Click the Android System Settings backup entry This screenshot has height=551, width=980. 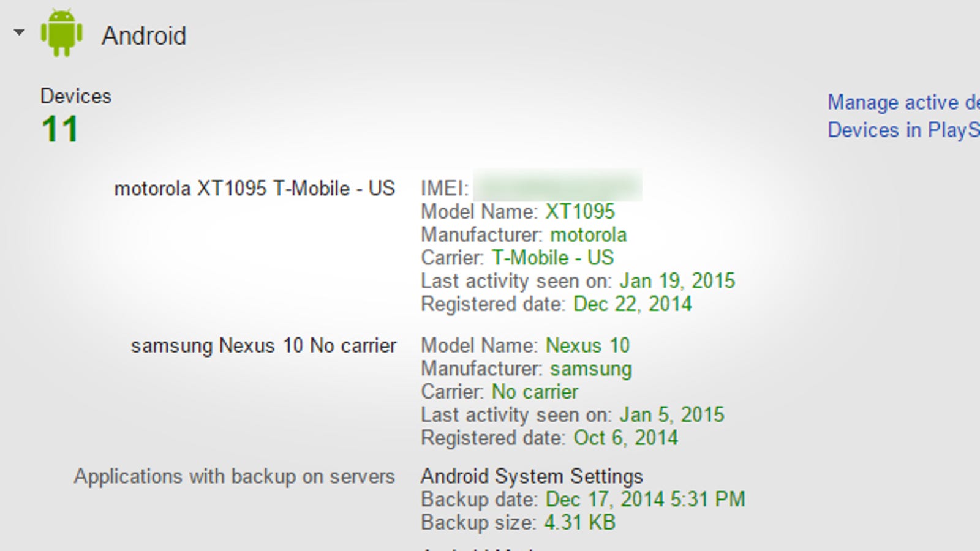coord(532,476)
